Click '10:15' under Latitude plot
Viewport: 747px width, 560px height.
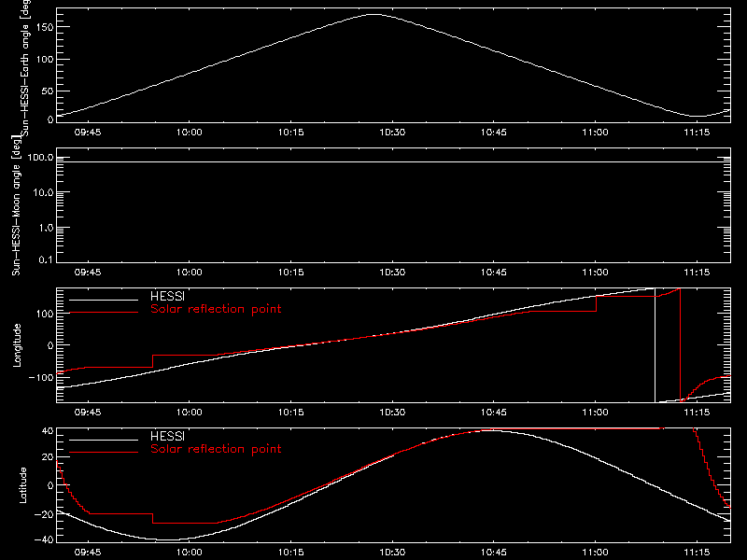pyautogui.click(x=290, y=553)
